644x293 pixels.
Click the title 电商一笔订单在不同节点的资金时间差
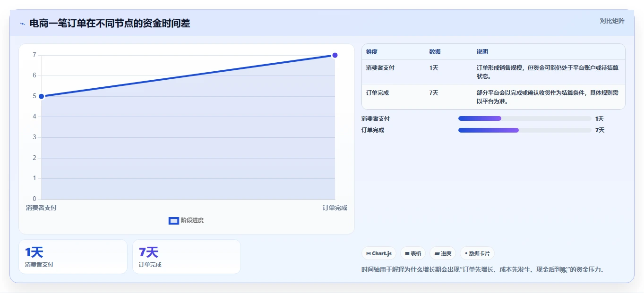(110, 24)
